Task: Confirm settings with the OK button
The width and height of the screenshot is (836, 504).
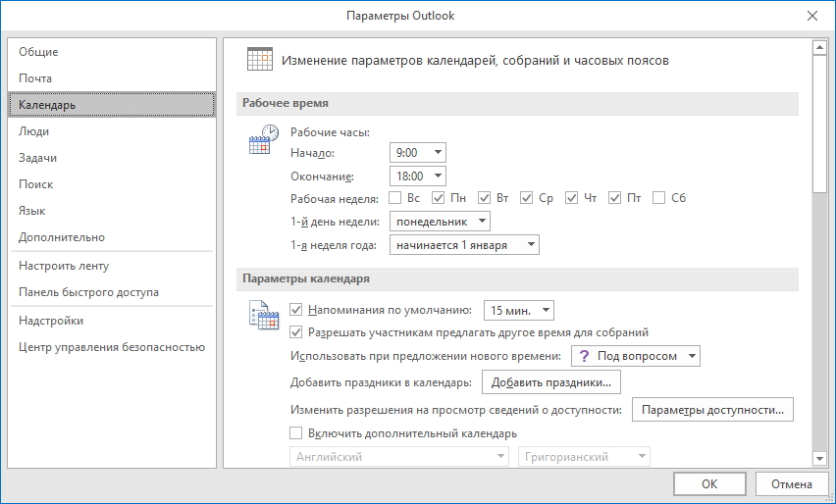Action: pyautogui.click(x=709, y=483)
